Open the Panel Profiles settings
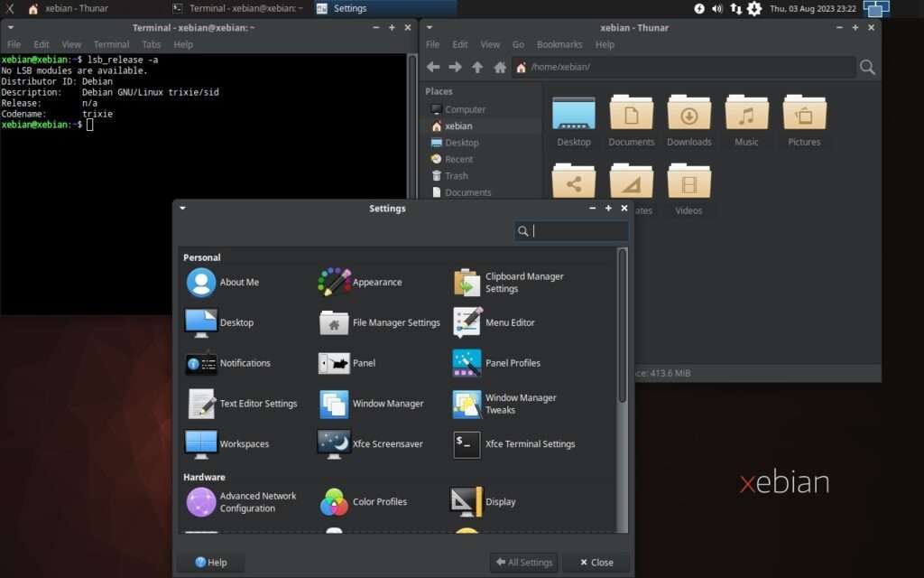This screenshot has height=578, width=924. point(467,363)
